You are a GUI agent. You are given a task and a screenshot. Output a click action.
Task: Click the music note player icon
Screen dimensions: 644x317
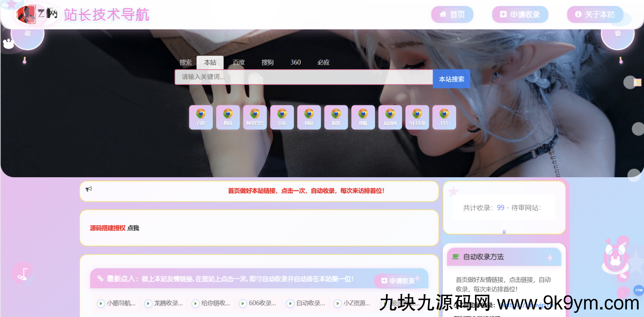click(22, 274)
